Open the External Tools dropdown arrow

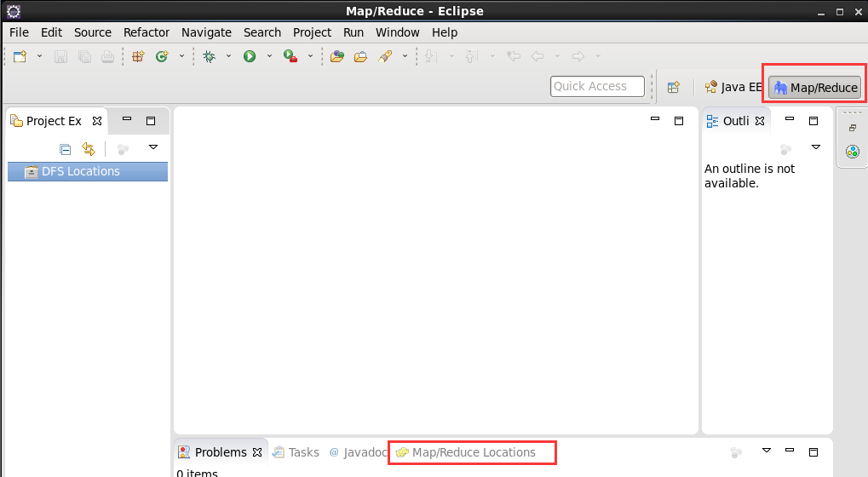point(311,56)
